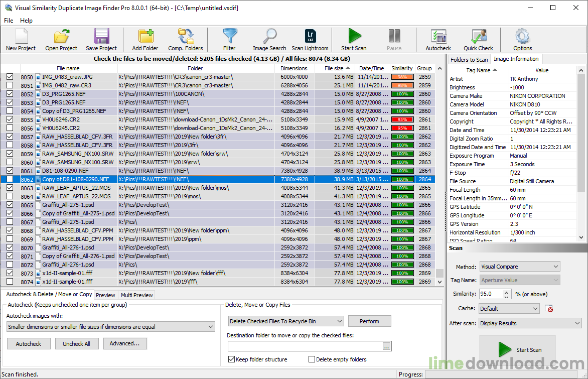The height and width of the screenshot is (379, 588).
Task: Click in the Destination folder input field
Action: (x=305, y=346)
